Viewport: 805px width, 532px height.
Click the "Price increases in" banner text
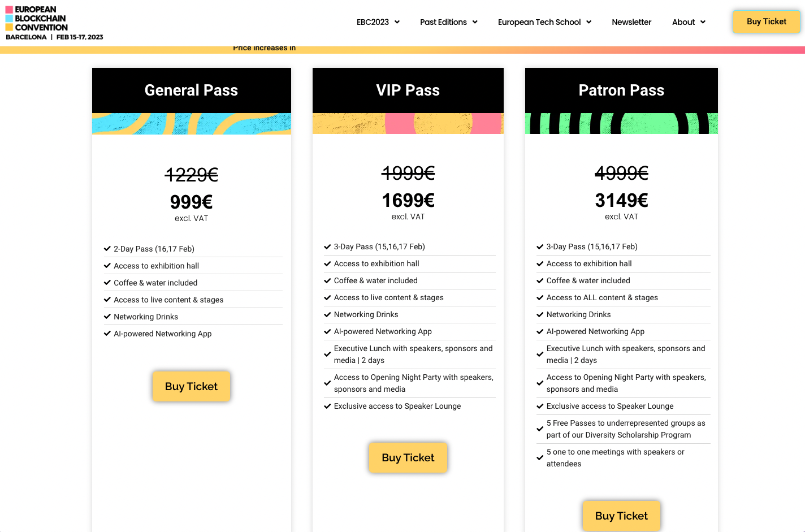tap(264, 48)
